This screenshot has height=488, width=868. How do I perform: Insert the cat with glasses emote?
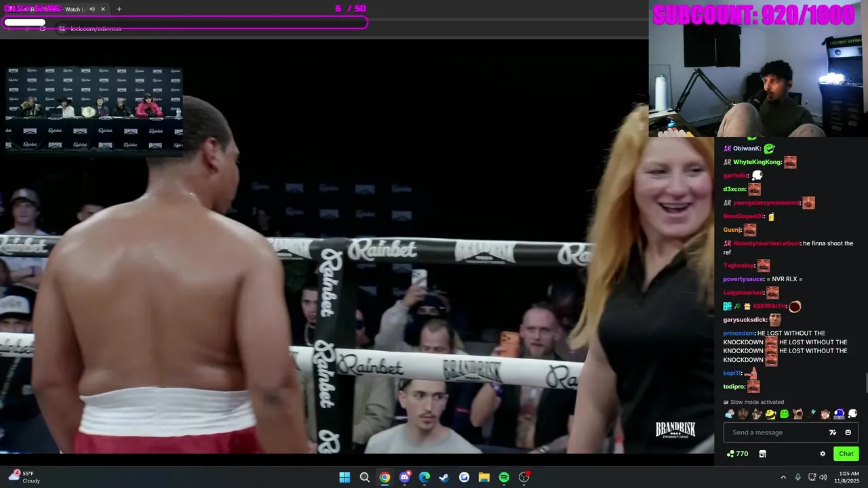757,413
